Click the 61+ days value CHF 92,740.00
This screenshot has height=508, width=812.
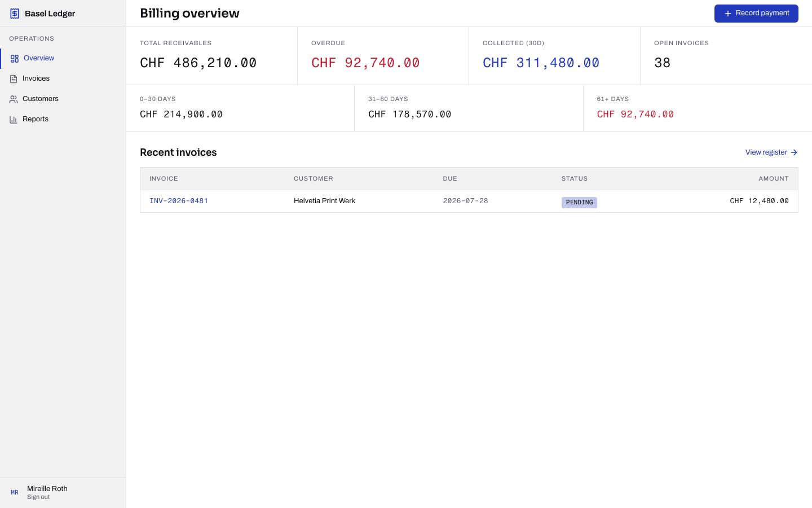click(x=636, y=114)
